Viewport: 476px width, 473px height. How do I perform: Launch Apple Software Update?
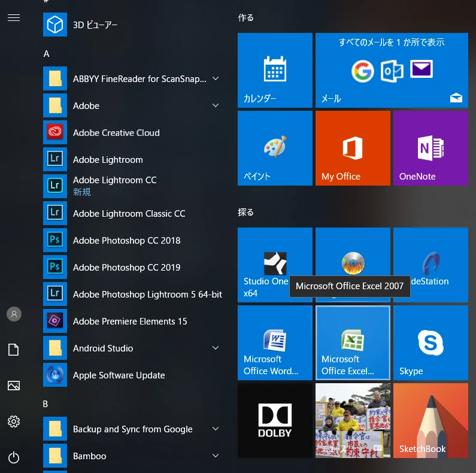tap(134, 375)
